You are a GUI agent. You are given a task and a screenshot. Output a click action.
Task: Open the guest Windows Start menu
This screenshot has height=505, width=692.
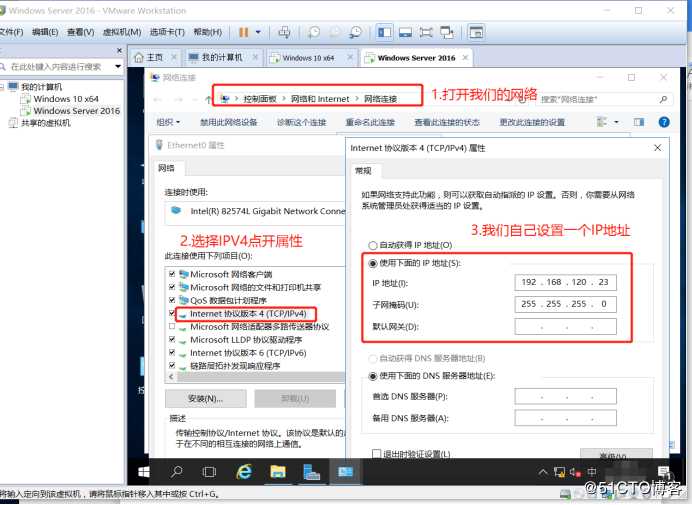(x=143, y=472)
